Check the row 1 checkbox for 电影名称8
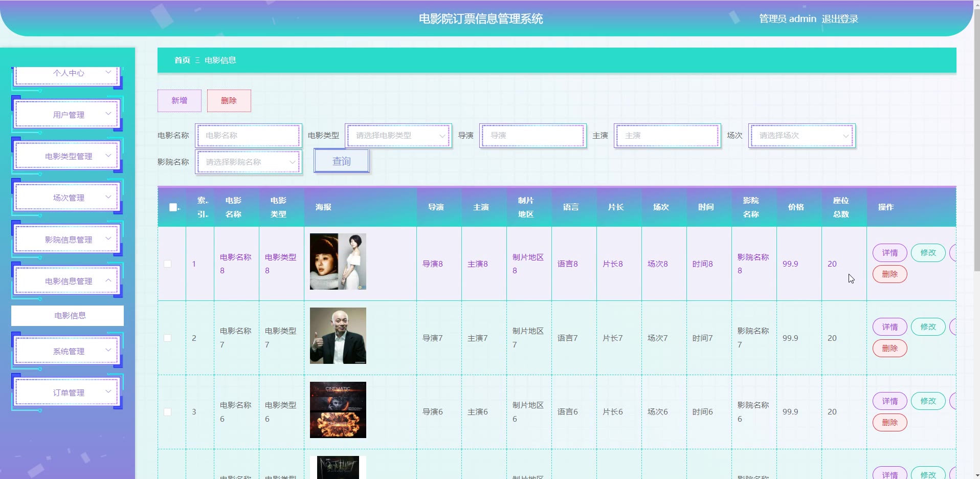Viewport: 980px width, 479px height. pos(167,264)
